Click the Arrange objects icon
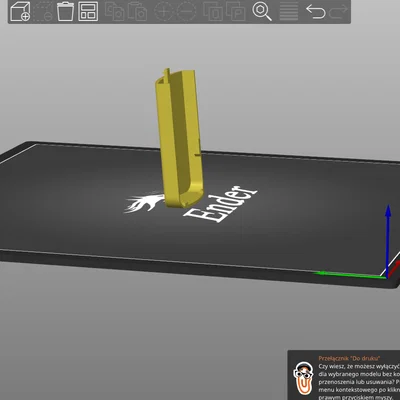400x400 pixels. point(88,12)
